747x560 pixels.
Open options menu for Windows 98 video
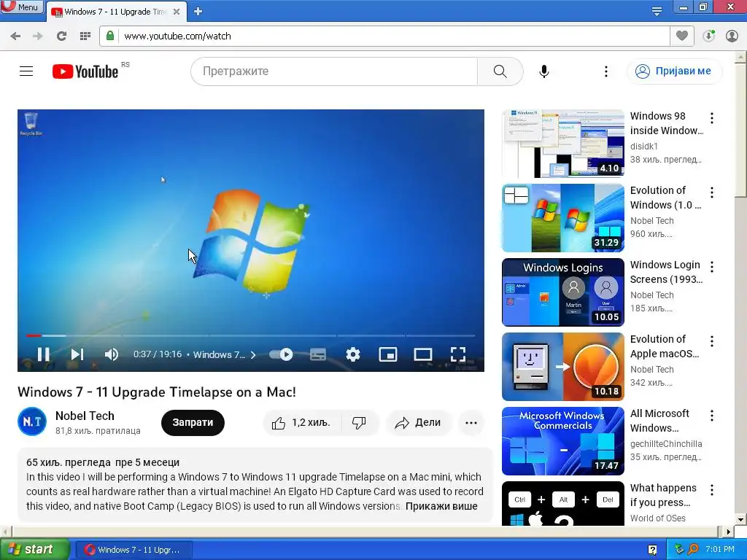coord(712,118)
